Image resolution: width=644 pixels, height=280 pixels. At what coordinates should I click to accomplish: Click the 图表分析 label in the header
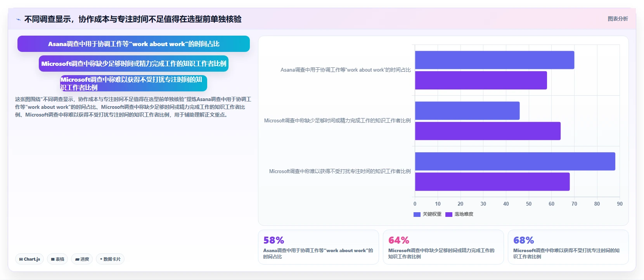(x=618, y=19)
